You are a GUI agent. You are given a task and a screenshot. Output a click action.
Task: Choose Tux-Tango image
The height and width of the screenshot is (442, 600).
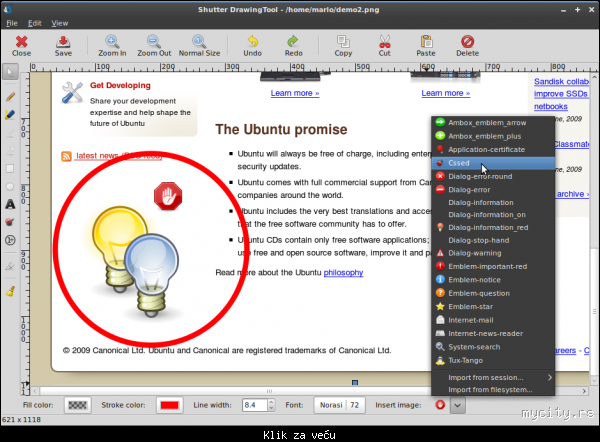pyautogui.click(x=493, y=360)
